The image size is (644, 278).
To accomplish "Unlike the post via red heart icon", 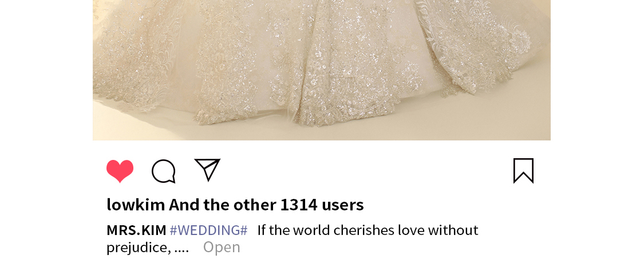I will (x=120, y=171).
